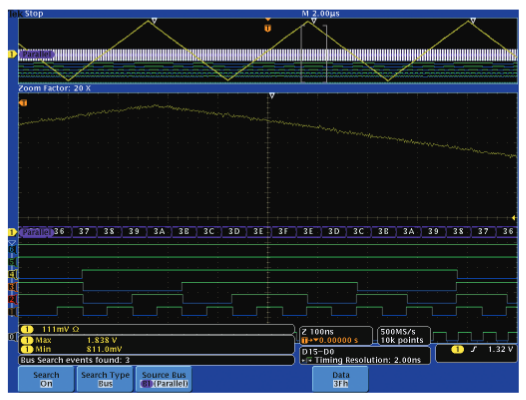
Task: Click the digital channel 3 label
Action: coord(12,287)
